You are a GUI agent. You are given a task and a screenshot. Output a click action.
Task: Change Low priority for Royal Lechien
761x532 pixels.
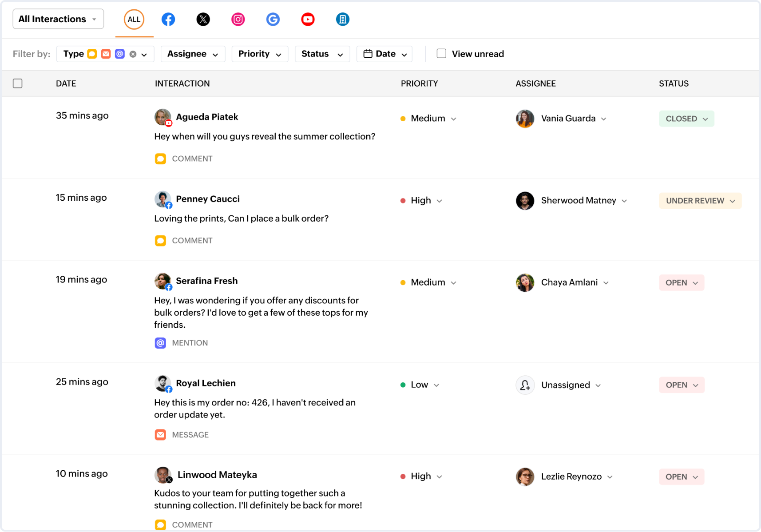tap(420, 385)
